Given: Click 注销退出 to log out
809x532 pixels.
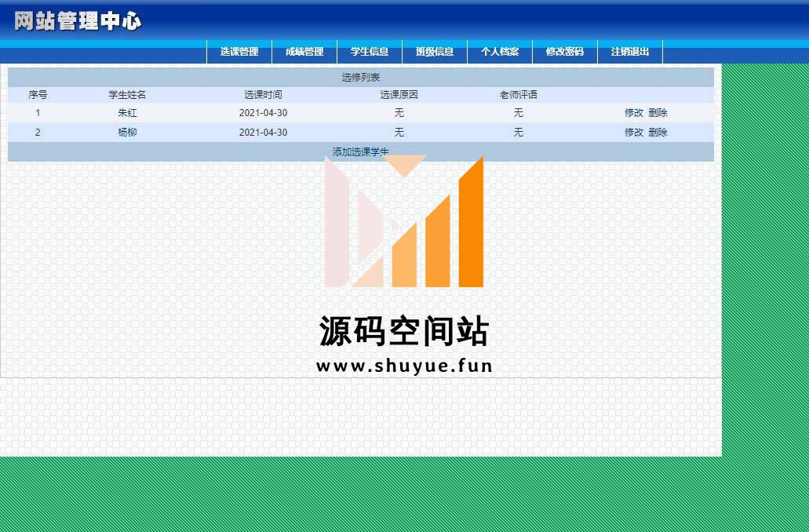Looking at the screenshot, I should [629, 52].
